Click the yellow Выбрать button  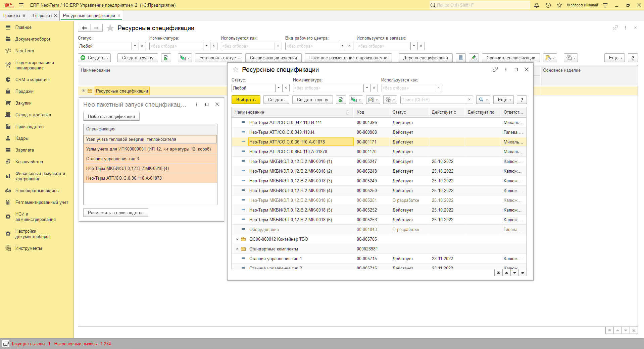tap(246, 100)
